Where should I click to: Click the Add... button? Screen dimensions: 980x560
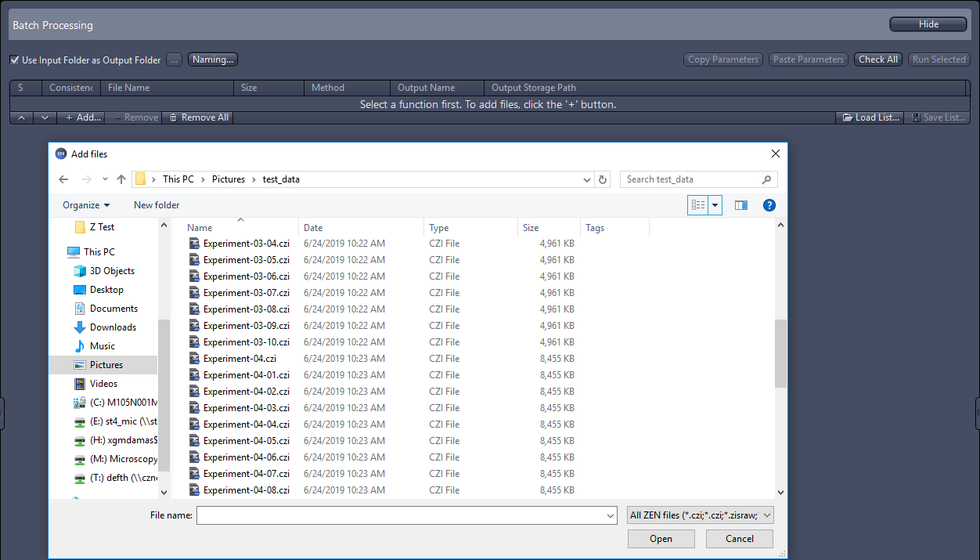[x=81, y=117]
